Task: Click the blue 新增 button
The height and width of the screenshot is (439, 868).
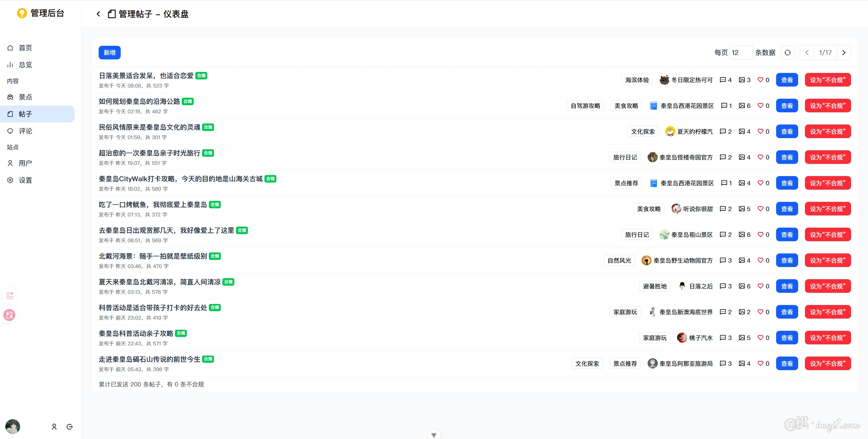Action: pyautogui.click(x=110, y=53)
